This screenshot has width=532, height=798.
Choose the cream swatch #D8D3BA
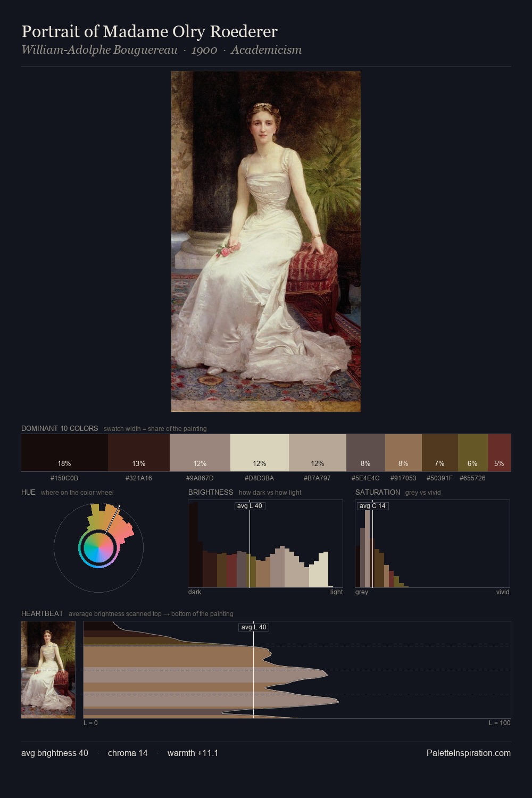coord(260,453)
